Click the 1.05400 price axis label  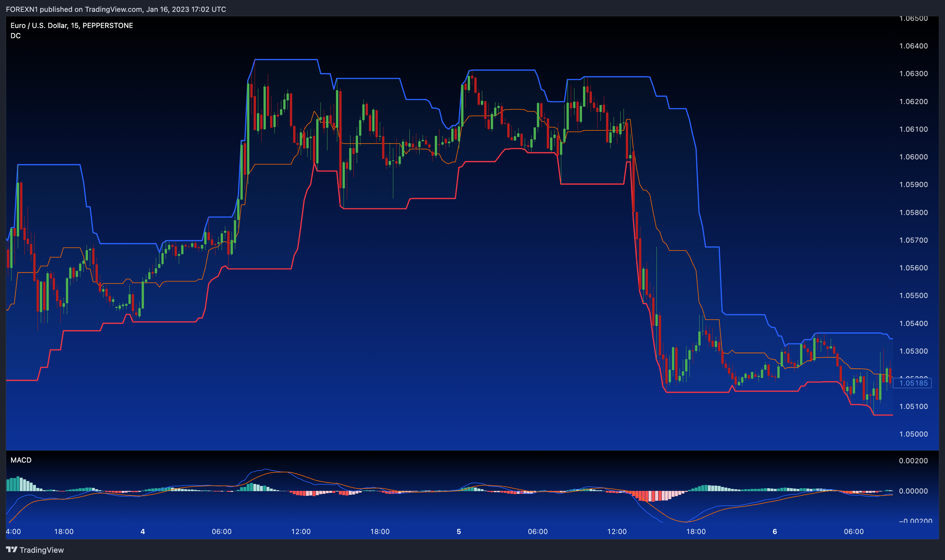coord(913,323)
